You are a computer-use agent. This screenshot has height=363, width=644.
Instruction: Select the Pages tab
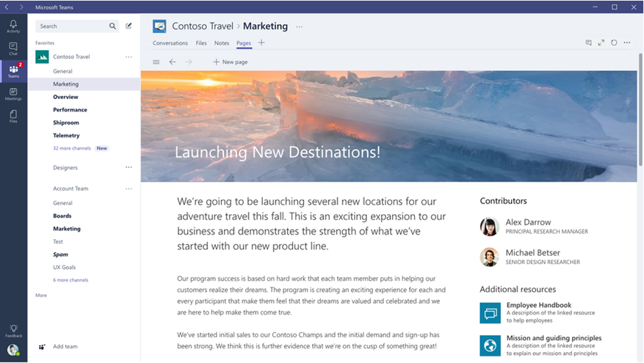click(244, 43)
